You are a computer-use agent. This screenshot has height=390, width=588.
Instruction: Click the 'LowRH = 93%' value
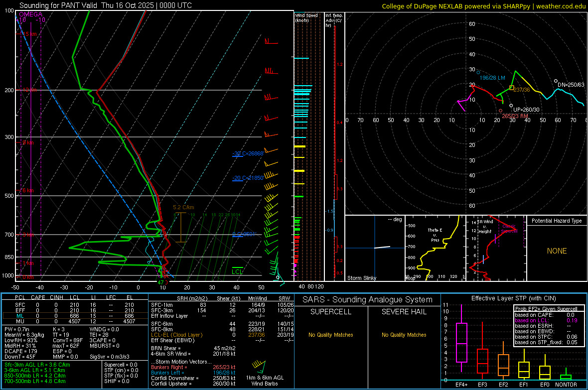[20, 341]
